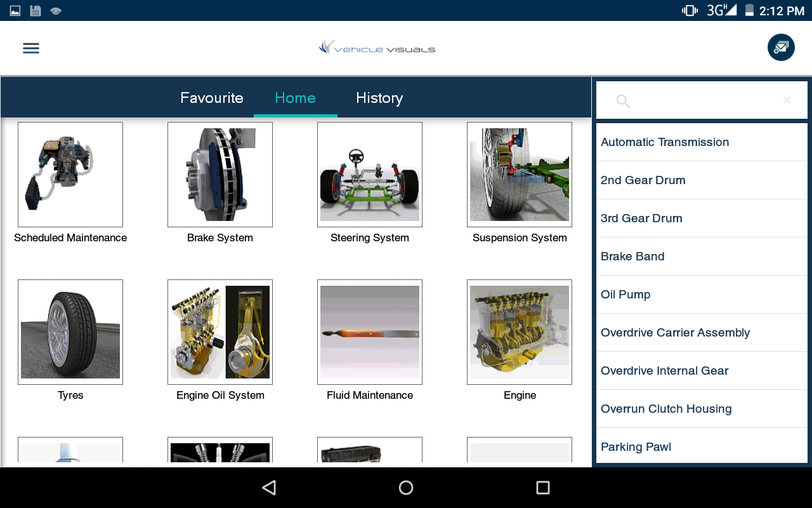Screen dimensions: 812x508
Task: Clear the search field with the X
Action: coord(787,100)
